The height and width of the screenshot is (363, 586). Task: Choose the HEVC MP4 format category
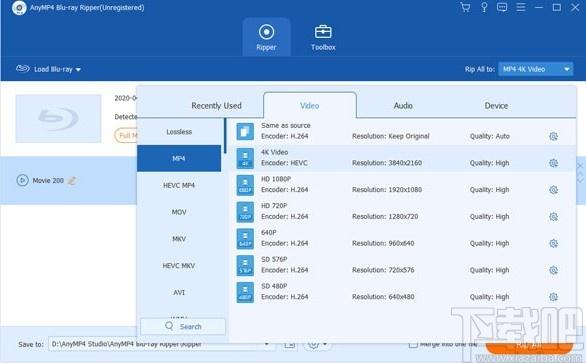pos(179,185)
